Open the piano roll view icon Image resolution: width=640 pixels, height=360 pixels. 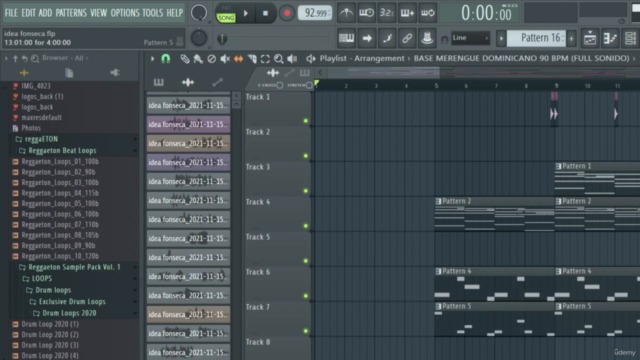[346, 38]
